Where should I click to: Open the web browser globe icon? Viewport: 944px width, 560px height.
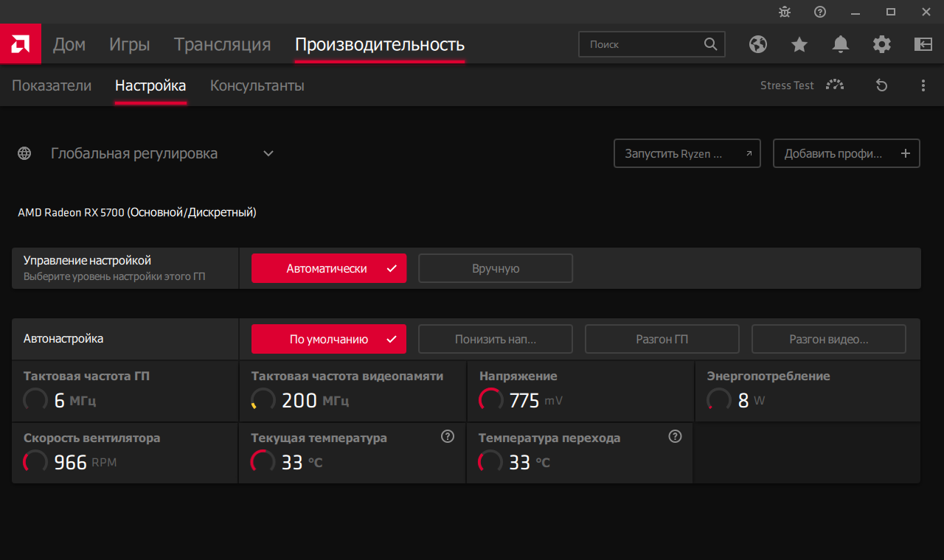[x=758, y=44]
